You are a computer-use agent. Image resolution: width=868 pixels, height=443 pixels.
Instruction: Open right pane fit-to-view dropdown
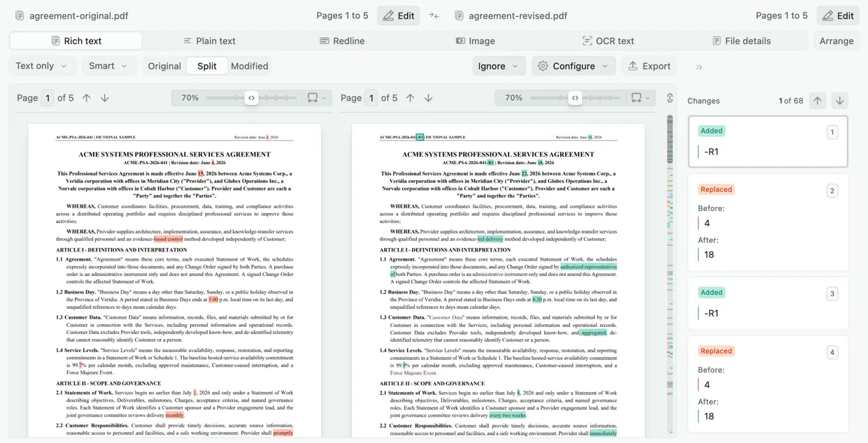click(x=641, y=98)
